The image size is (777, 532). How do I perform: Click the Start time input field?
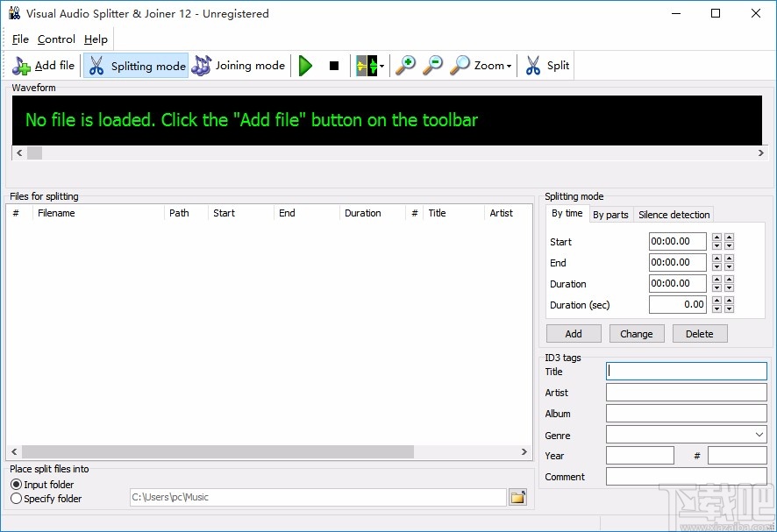coord(677,241)
